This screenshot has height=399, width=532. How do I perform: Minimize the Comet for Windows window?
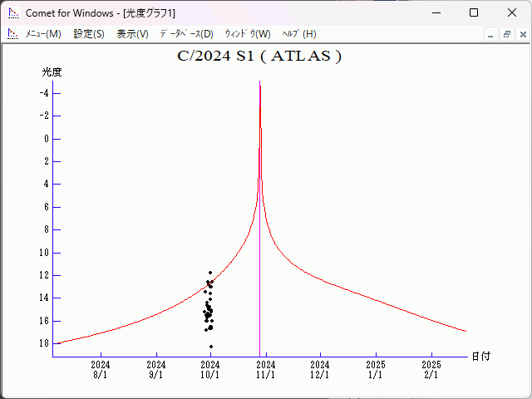tap(436, 13)
